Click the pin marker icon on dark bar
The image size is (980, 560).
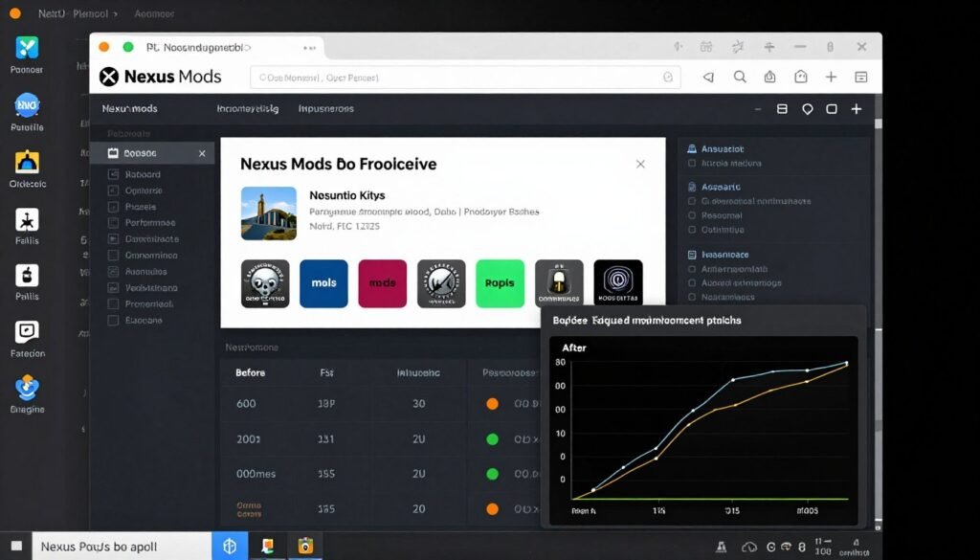pos(808,109)
